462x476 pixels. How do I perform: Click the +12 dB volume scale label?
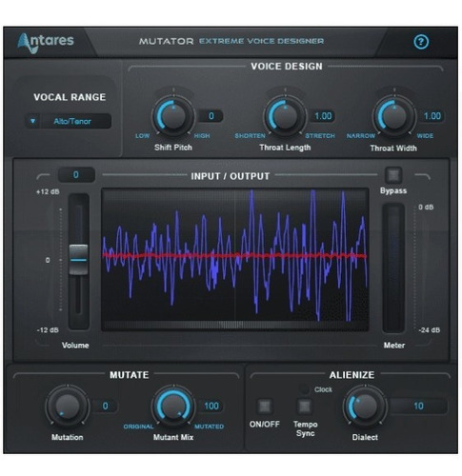(x=48, y=191)
